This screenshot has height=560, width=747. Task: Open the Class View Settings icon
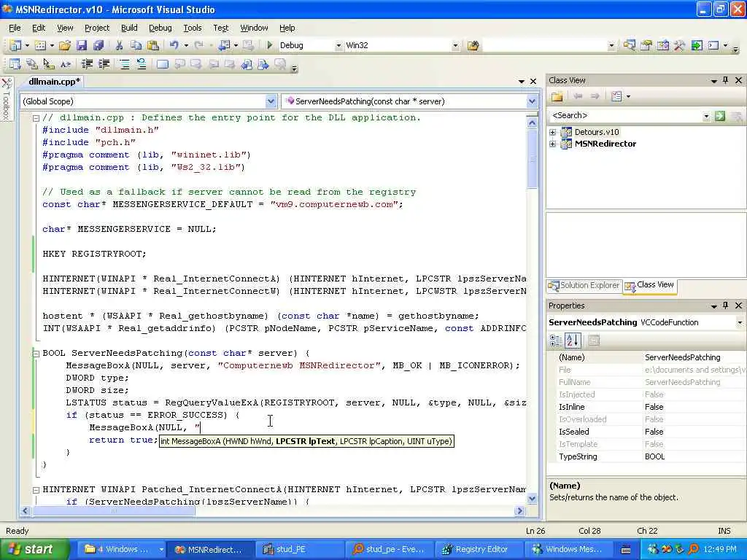click(616, 97)
